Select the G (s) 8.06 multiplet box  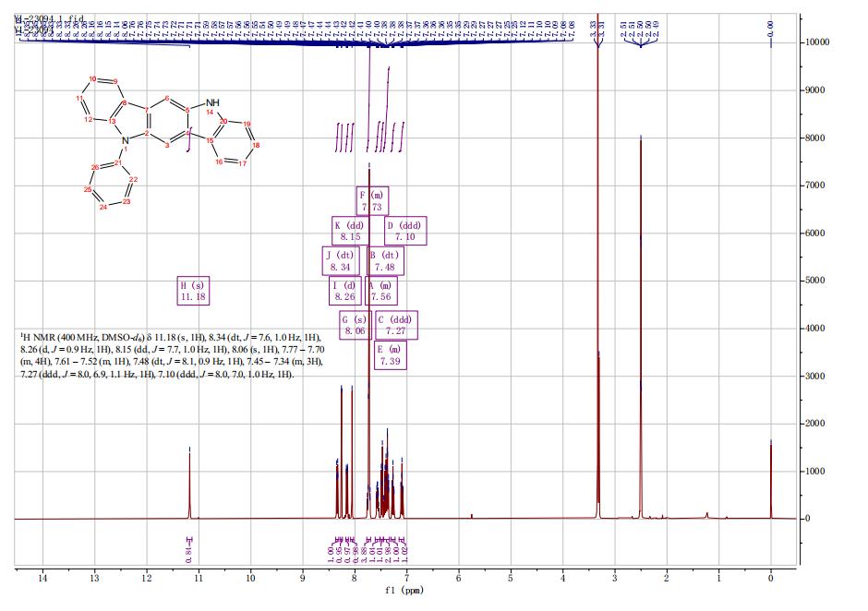(355, 324)
